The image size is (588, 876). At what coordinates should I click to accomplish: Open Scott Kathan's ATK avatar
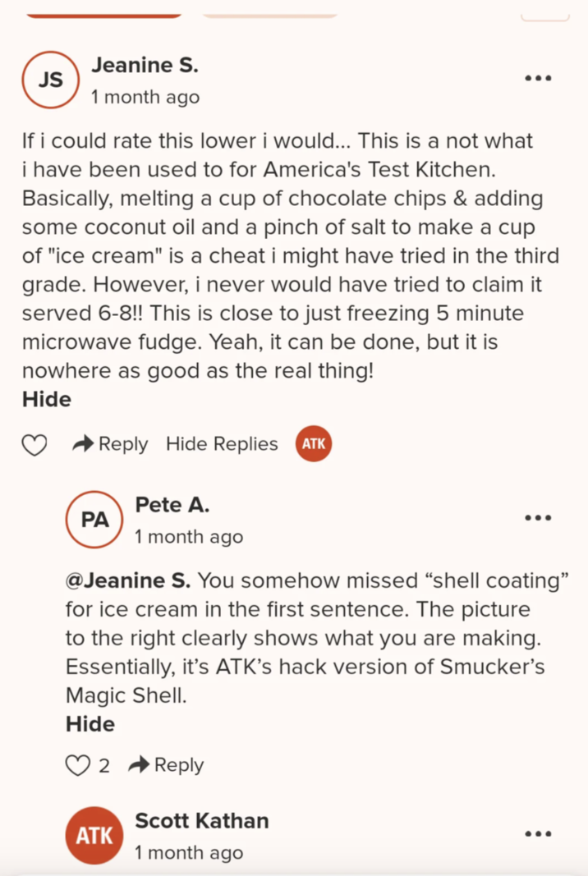pos(94,835)
